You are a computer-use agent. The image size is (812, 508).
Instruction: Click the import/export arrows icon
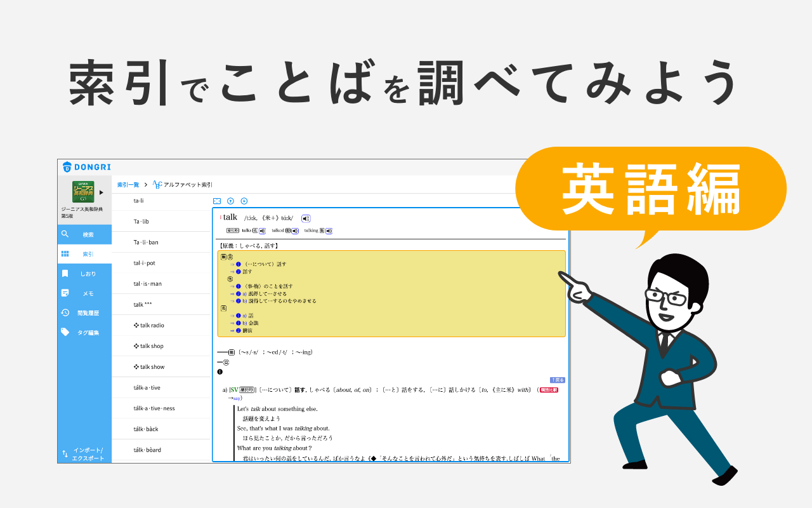click(x=65, y=454)
